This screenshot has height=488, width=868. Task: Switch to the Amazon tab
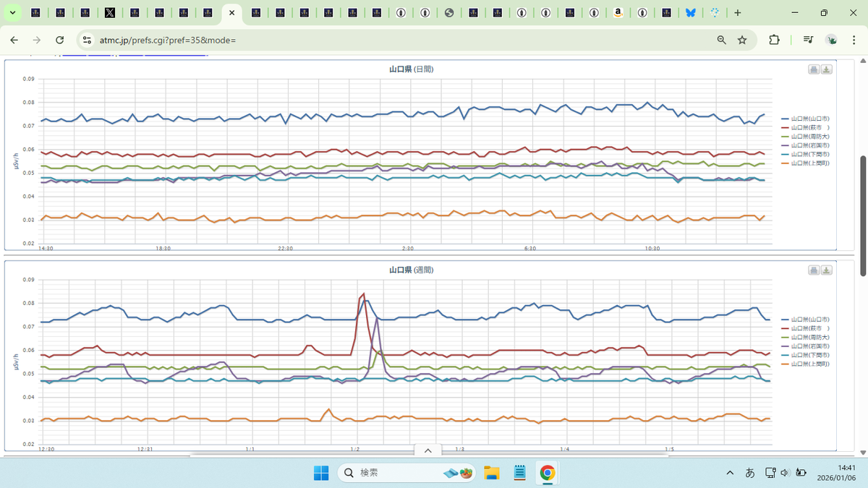[618, 13]
